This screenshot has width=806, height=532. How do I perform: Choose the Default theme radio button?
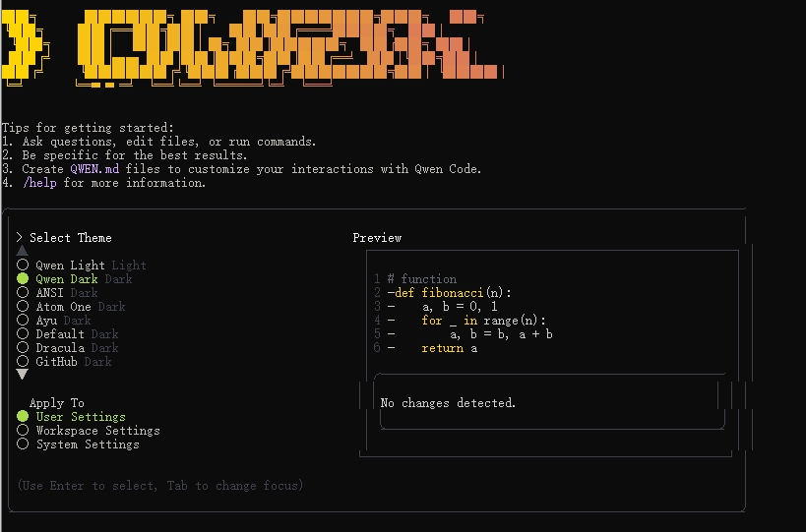click(23, 334)
